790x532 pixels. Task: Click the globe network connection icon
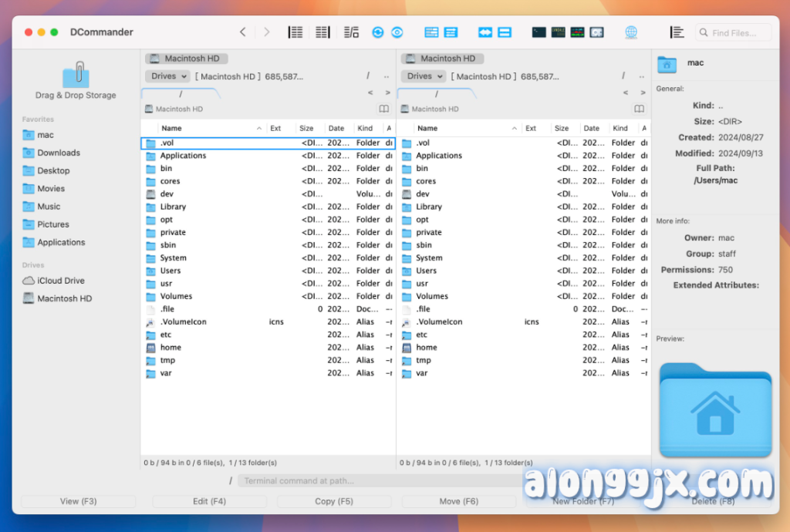(631, 32)
